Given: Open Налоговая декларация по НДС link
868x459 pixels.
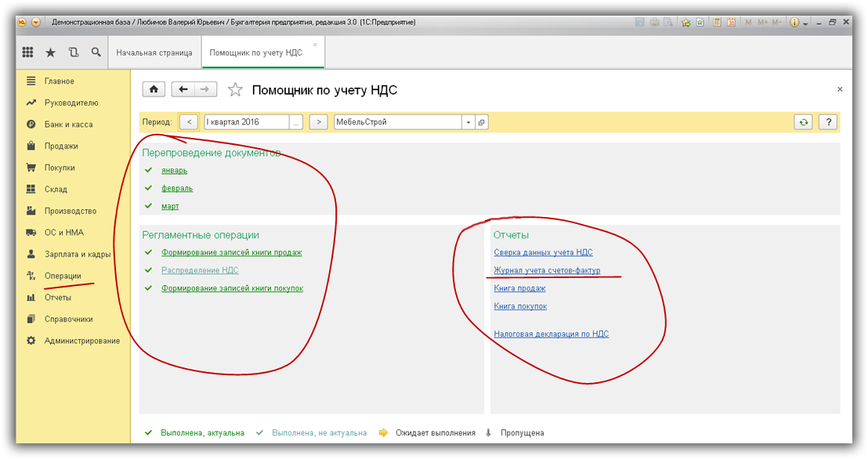Looking at the screenshot, I should tap(552, 334).
